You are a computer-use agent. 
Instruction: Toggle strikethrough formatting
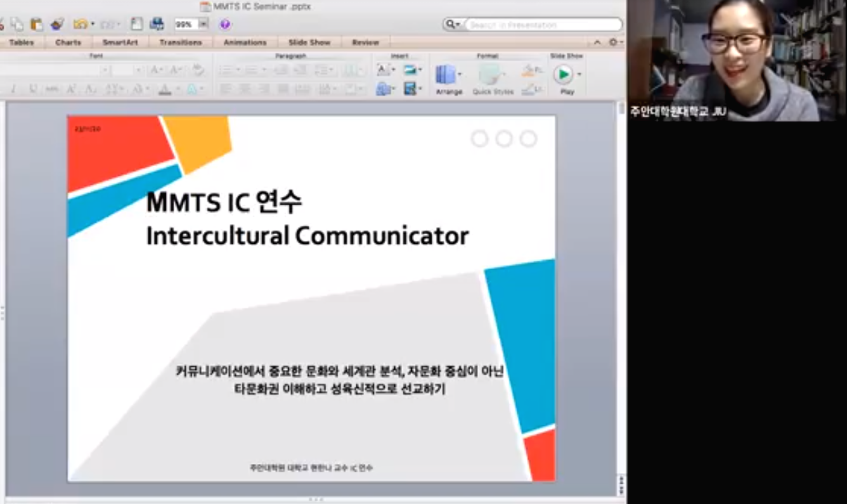tap(52, 89)
